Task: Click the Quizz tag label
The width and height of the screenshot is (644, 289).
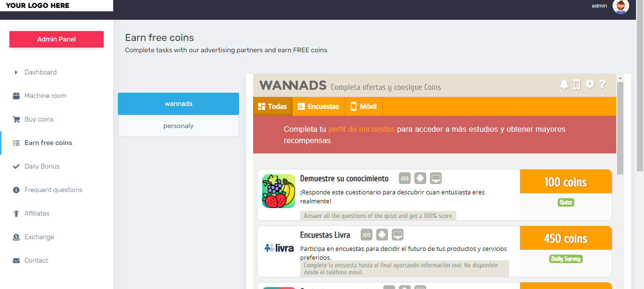Action: pyautogui.click(x=566, y=202)
